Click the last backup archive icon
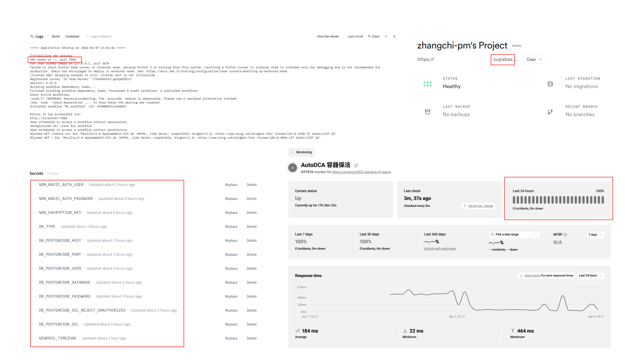 428,112
